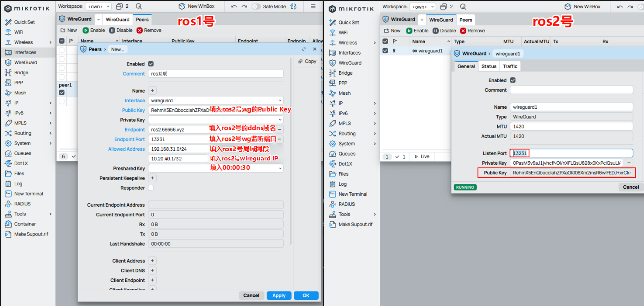Click the Listen Port input field
The image size is (644, 306).
click(x=572, y=153)
